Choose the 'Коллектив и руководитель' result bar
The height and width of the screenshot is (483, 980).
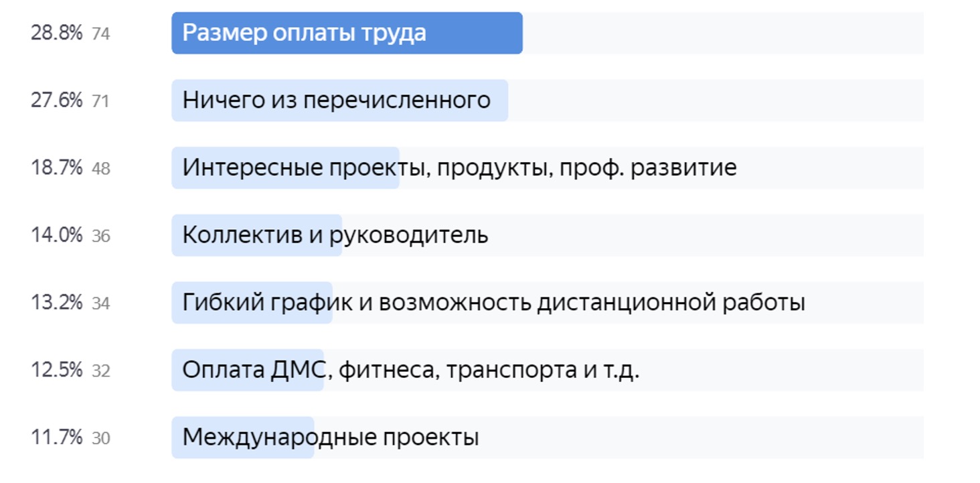548,235
